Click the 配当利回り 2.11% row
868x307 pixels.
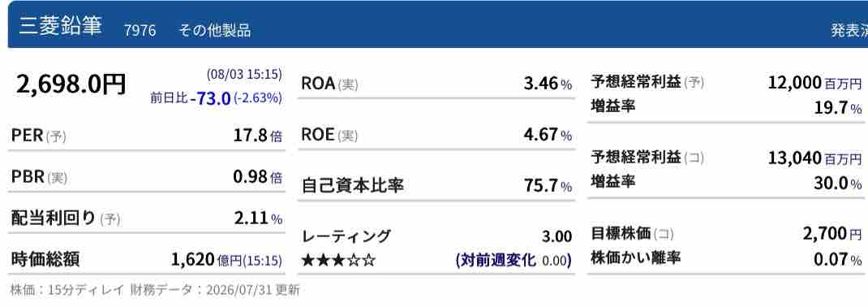[147, 219]
